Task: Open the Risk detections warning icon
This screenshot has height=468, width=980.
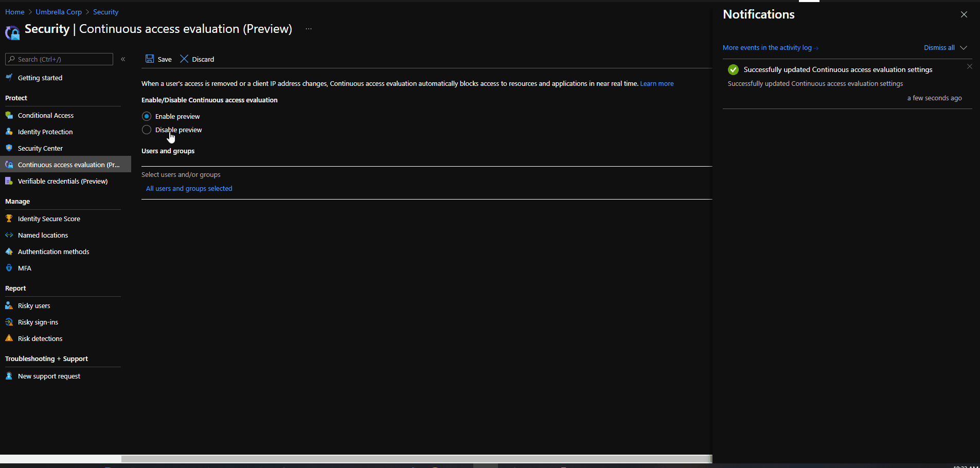Action: point(9,338)
